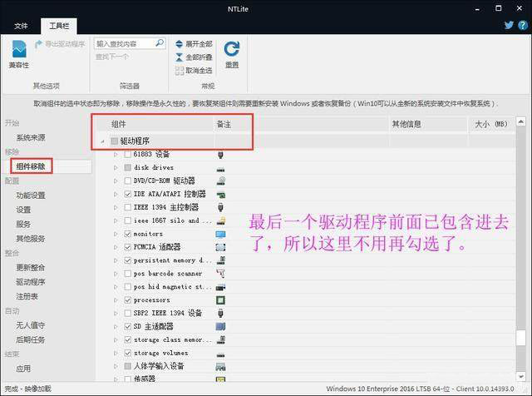
Task: Expand the disk drives node
Action: 116,167
